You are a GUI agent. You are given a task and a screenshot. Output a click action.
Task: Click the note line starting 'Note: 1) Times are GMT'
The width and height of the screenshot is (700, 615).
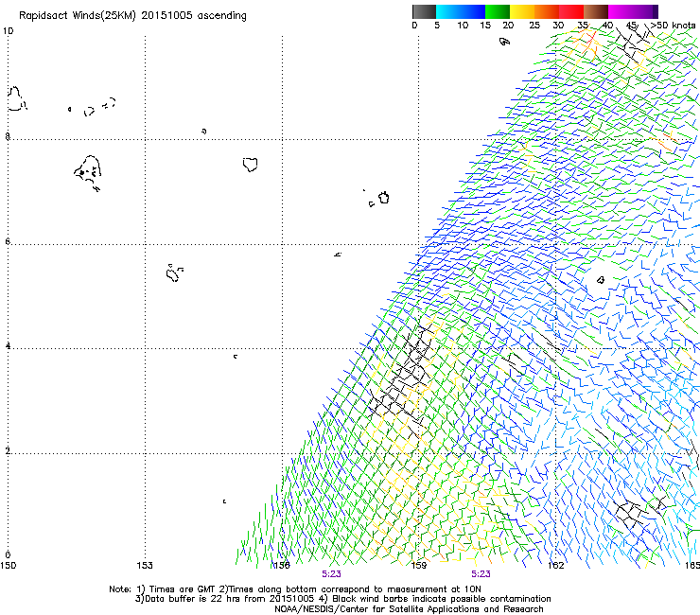click(x=295, y=589)
